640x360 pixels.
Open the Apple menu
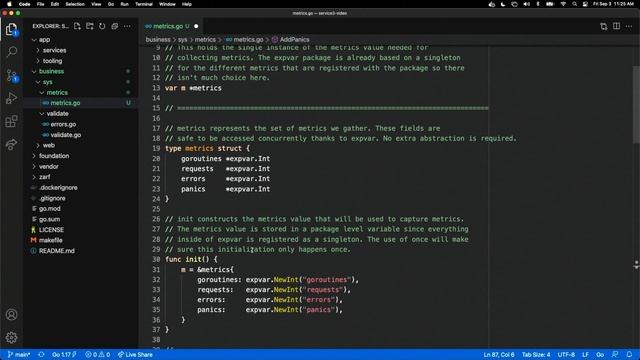[9, 4]
